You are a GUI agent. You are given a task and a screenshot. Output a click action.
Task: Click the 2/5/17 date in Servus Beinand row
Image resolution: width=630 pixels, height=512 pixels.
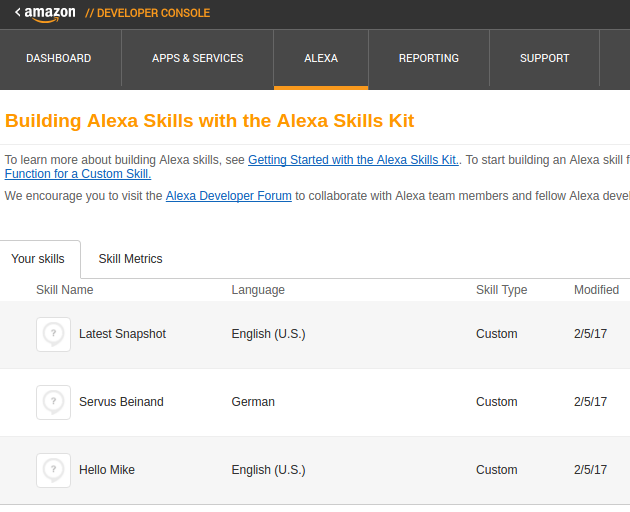pyautogui.click(x=590, y=402)
